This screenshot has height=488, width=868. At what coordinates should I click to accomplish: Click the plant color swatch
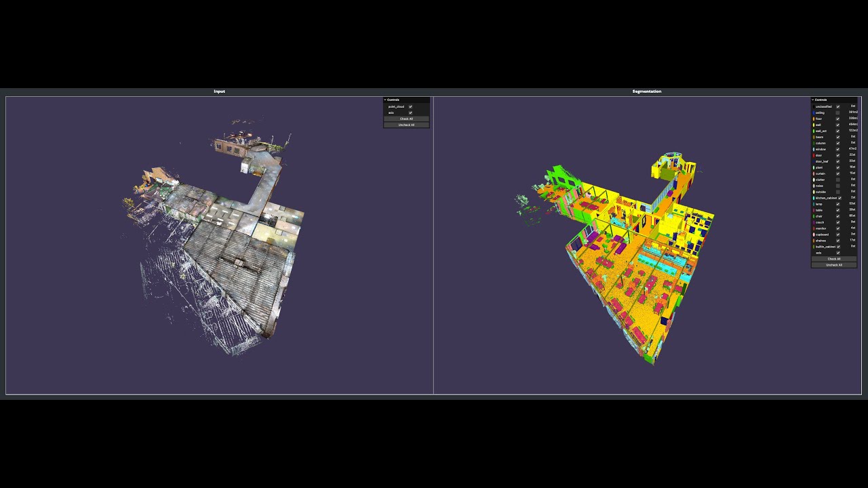(x=814, y=167)
